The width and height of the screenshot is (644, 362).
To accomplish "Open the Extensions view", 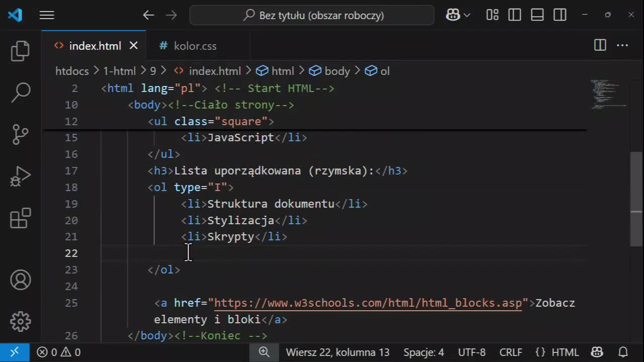I will coord(21,219).
